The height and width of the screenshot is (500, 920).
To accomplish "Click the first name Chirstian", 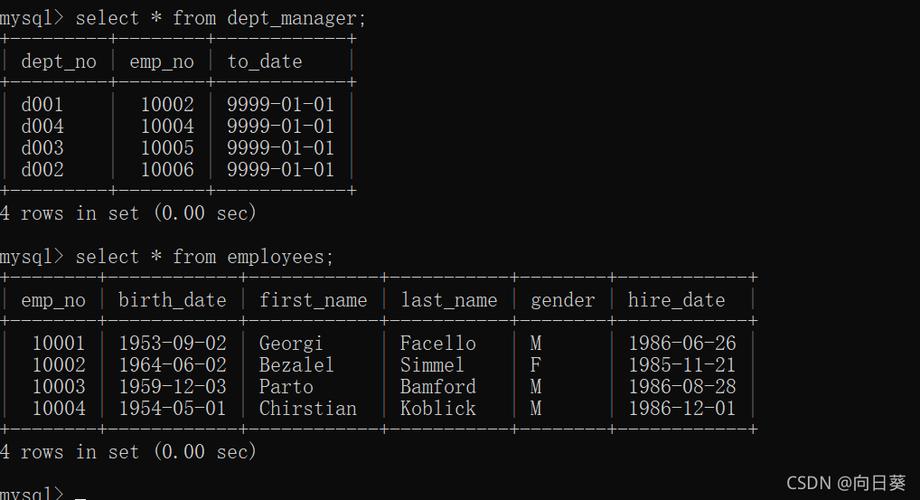I will coord(308,409).
